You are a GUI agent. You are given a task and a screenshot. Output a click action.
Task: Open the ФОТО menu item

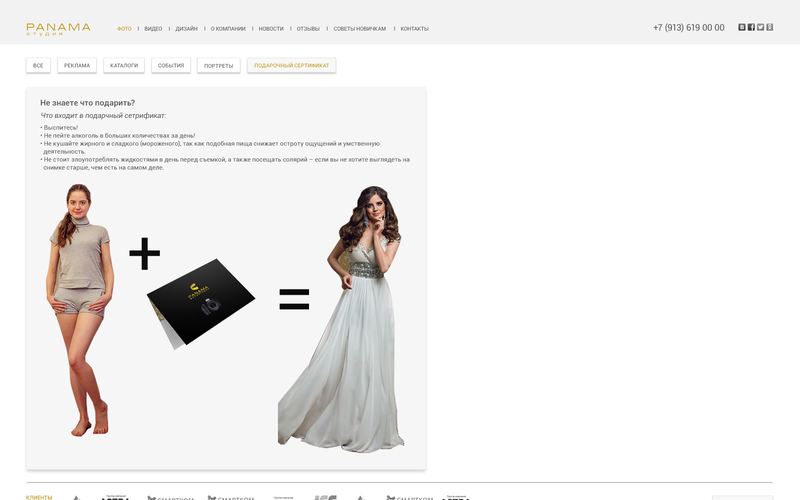click(124, 29)
